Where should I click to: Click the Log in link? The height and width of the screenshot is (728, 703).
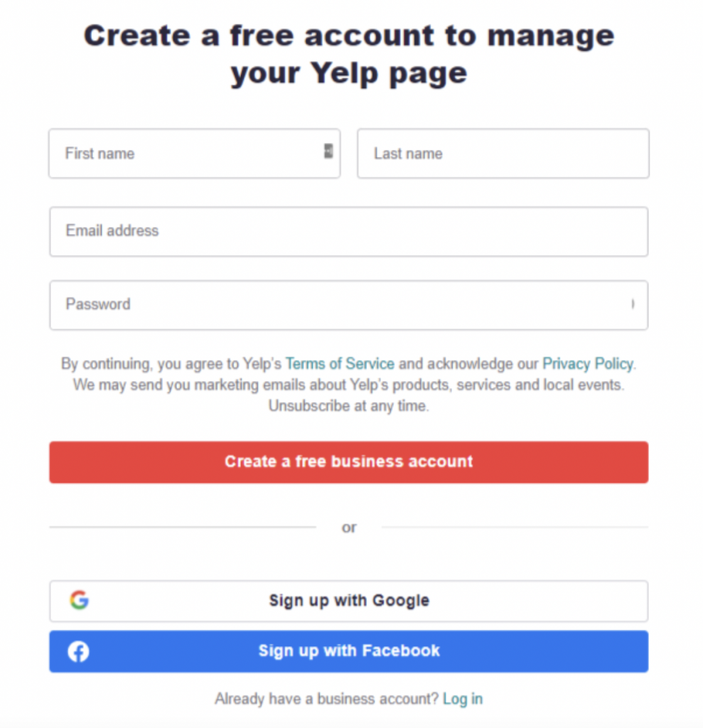point(463,699)
